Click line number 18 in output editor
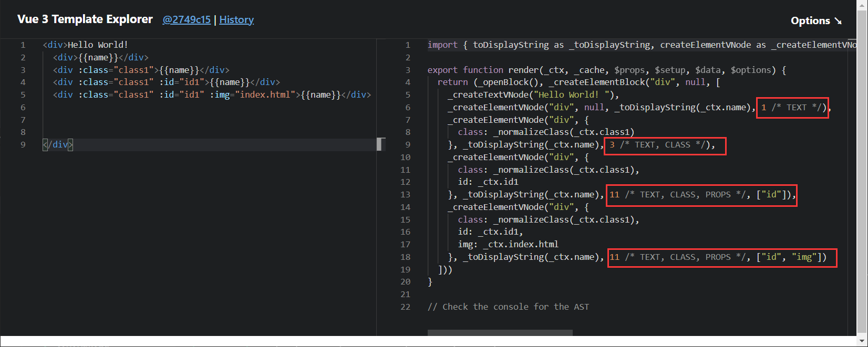This screenshot has height=347, width=868. (x=405, y=257)
